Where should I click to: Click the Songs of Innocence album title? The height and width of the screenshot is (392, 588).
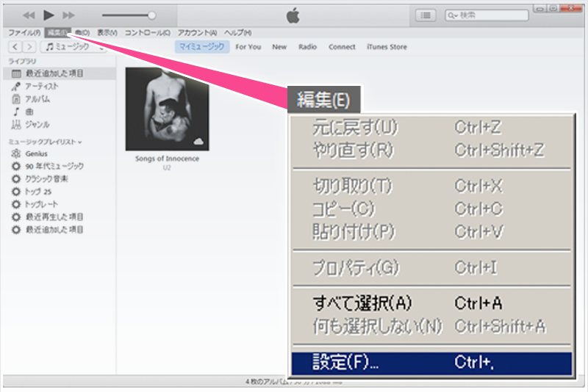click(168, 159)
